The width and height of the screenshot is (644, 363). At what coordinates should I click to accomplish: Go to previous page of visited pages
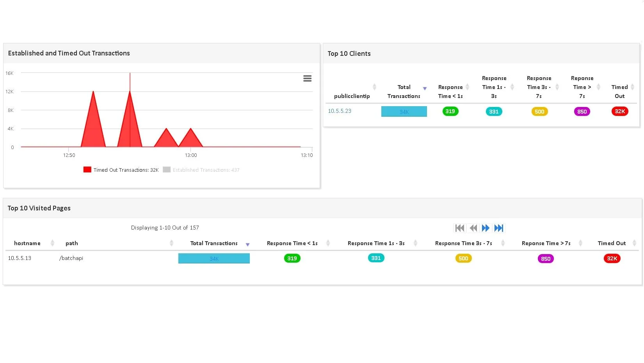[473, 228]
